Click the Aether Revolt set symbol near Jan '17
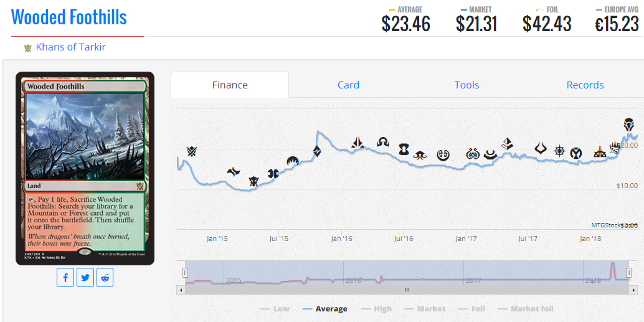644x322 pixels. tap(473, 154)
